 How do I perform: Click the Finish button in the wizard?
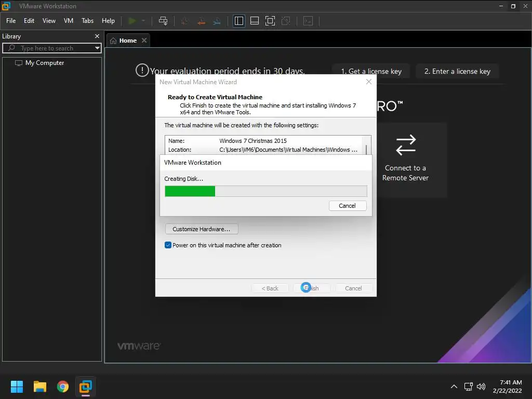click(x=312, y=288)
